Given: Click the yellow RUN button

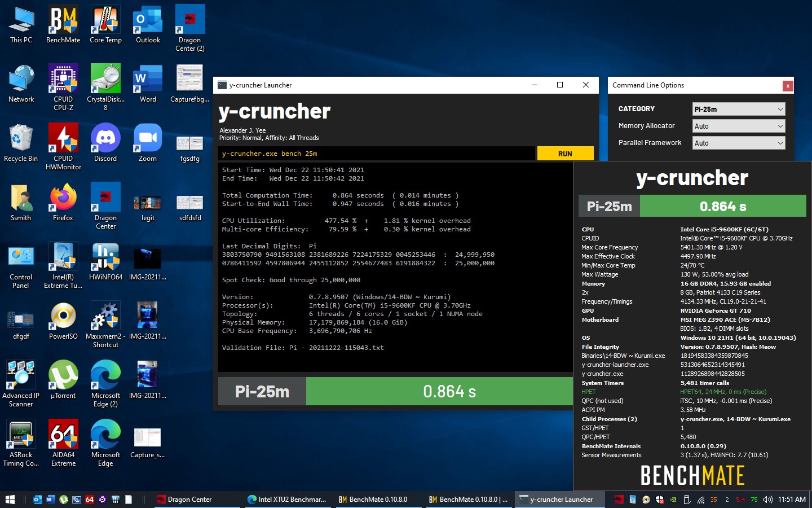Looking at the screenshot, I should point(565,154).
